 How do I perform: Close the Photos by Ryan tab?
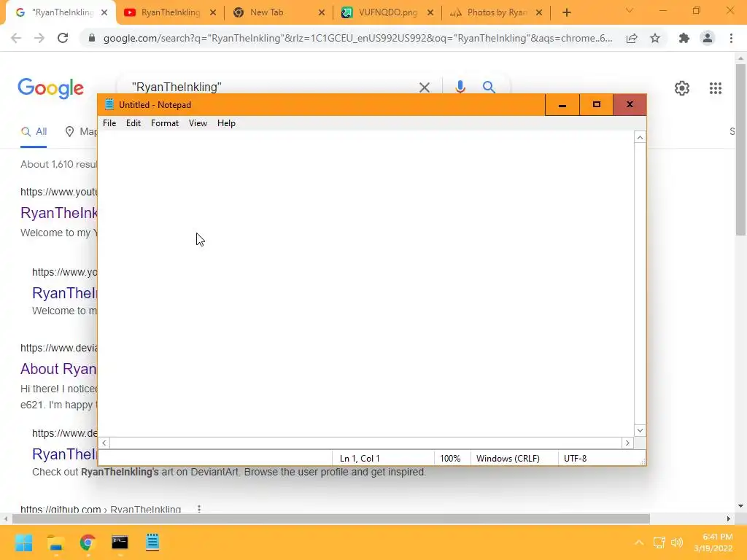[x=539, y=13]
